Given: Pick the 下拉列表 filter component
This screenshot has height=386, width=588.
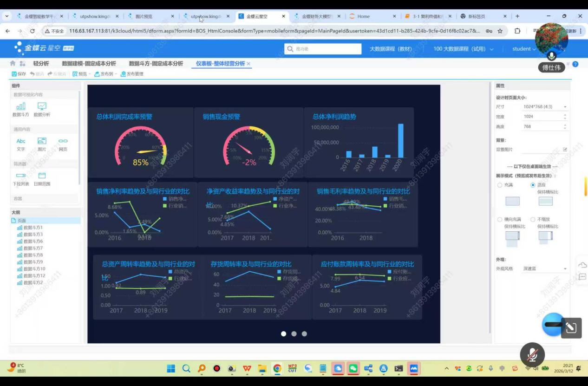Looking at the screenshot, I should [x=21, y=176].
